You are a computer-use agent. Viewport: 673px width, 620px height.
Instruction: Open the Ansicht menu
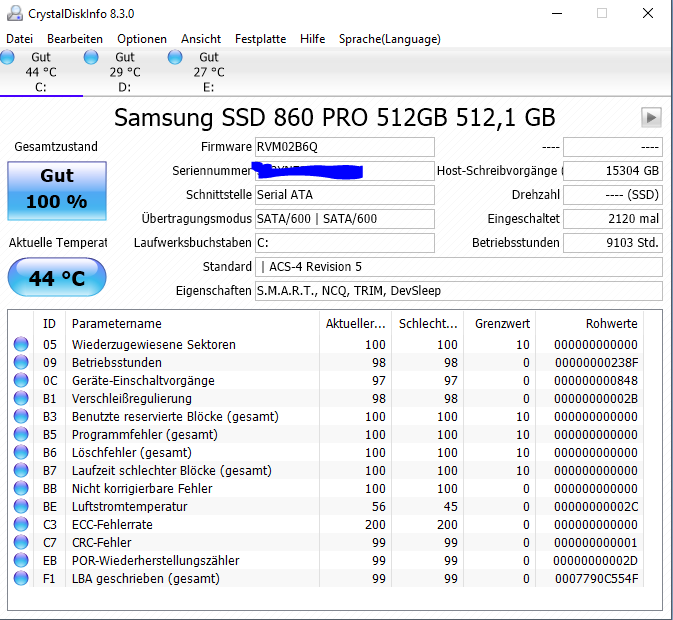pos(200,39)
